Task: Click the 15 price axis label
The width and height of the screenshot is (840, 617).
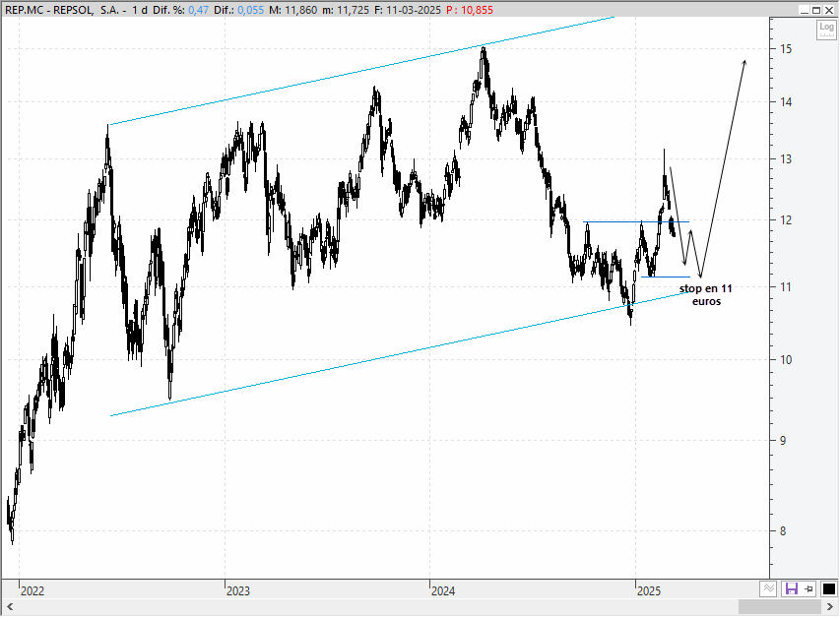Action: click(x=786, y=48)
